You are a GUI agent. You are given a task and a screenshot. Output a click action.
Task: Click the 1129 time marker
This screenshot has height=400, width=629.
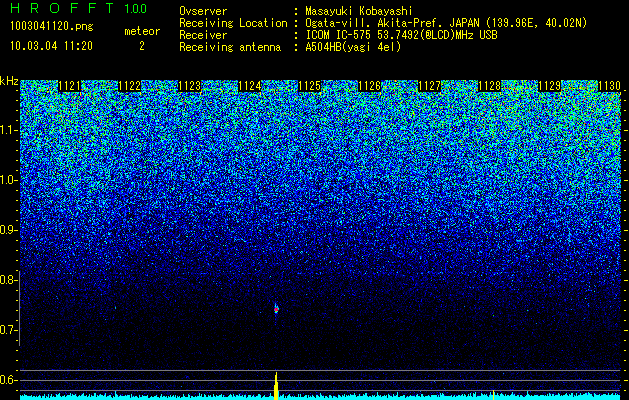click(x=549, y=86)
